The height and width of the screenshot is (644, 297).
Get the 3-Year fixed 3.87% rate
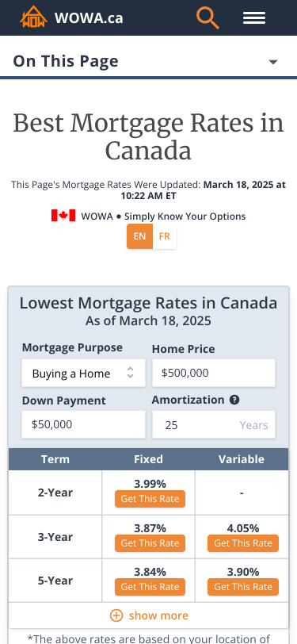pos(150,543)
